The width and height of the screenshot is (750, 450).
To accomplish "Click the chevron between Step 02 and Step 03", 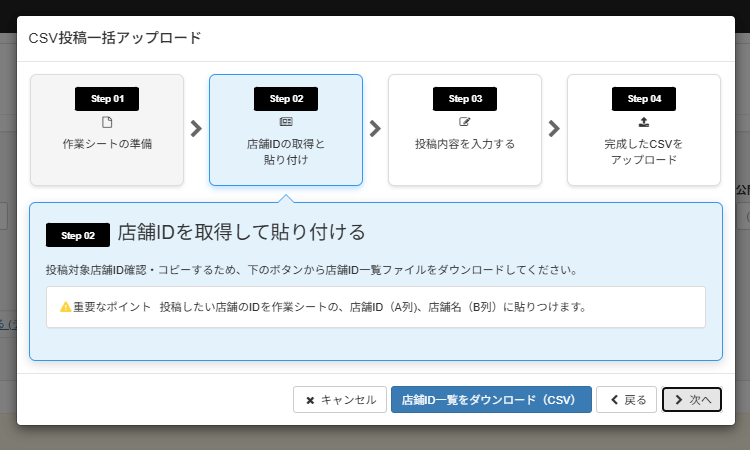I will click(375, 129).
